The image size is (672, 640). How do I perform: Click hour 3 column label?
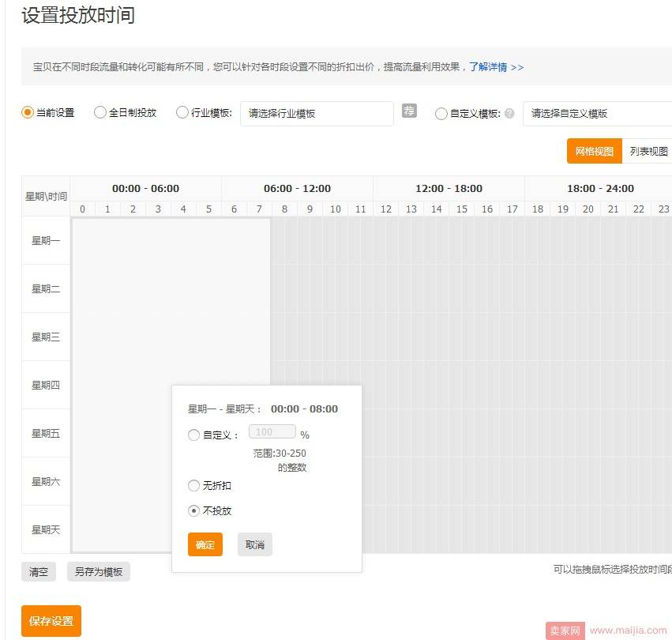click(158, 209)
